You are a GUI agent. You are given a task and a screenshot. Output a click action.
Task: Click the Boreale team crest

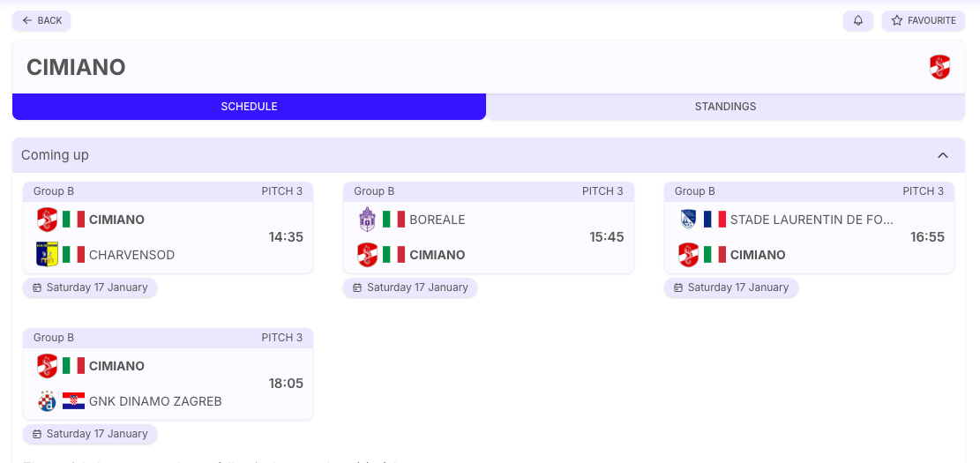(367, 220)
